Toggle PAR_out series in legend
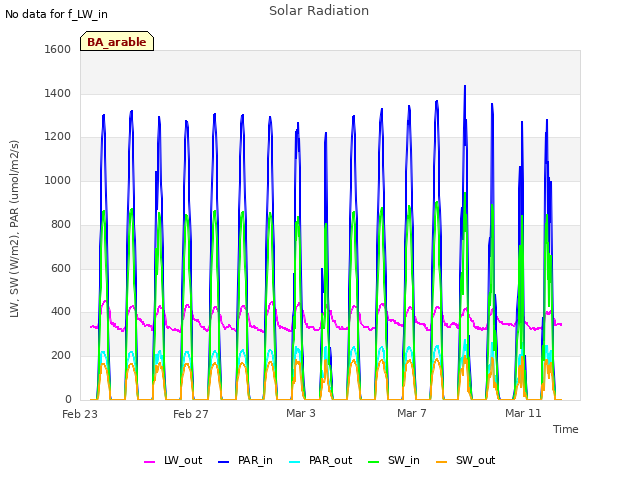The height and width of the screenshot is (480, 640). tap(320, 460)
